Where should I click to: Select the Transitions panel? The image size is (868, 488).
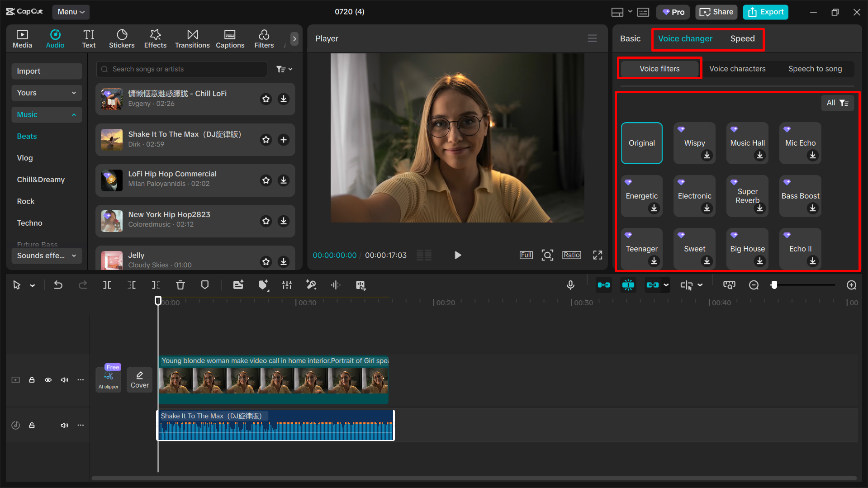click(192, 38)
